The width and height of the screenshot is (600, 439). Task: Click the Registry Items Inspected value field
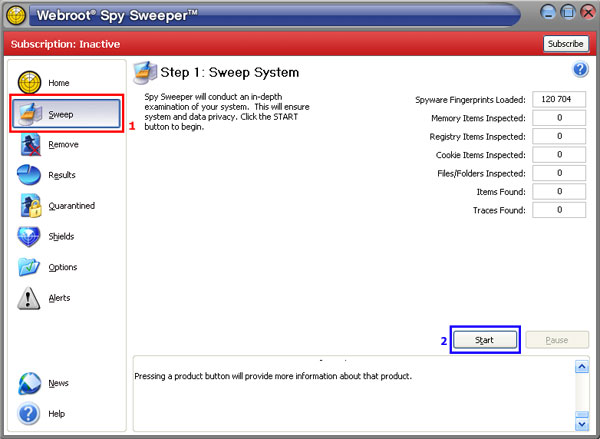click(559, 136)
